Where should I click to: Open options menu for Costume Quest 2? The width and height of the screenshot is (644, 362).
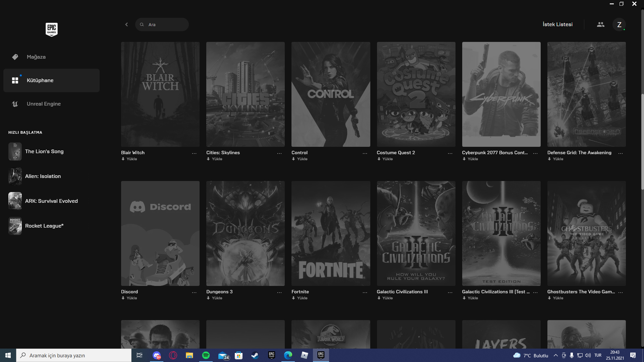click(450, 153)
